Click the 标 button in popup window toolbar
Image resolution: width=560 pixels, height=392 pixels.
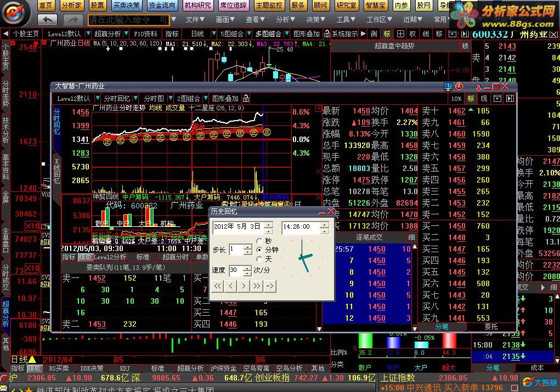click(x=471, y=99)
